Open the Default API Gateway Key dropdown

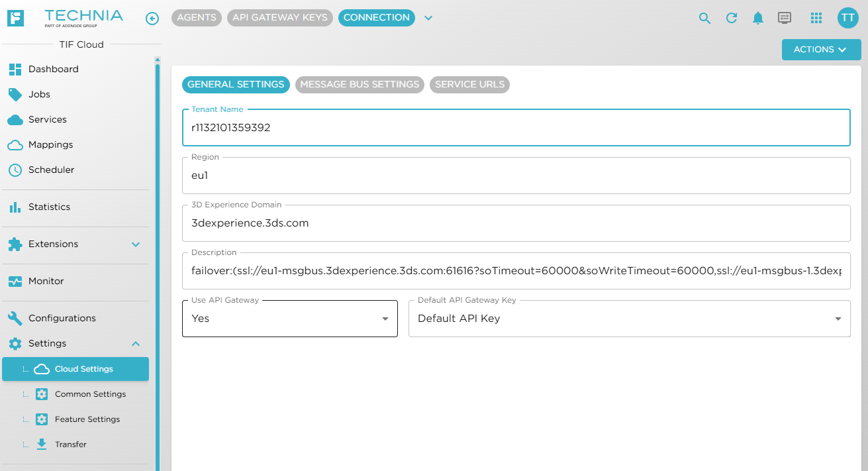(x=630, y=319)
